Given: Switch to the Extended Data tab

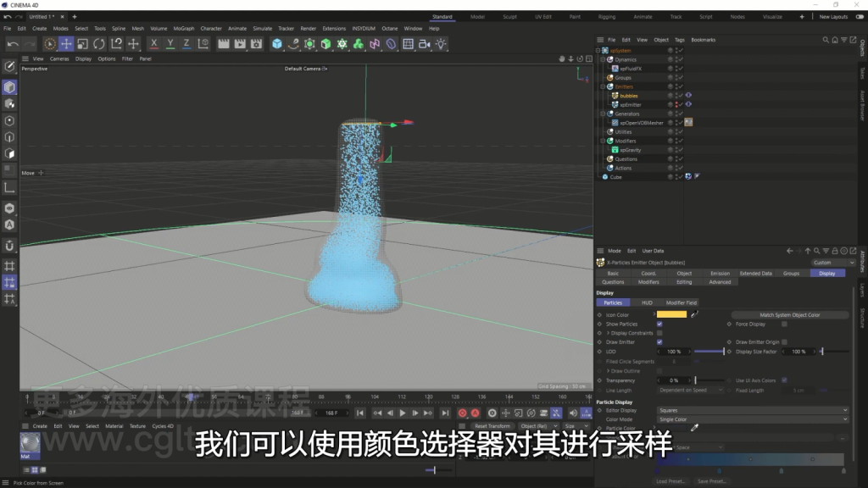Looking at the screenshot, I should (x=755, y=274).
